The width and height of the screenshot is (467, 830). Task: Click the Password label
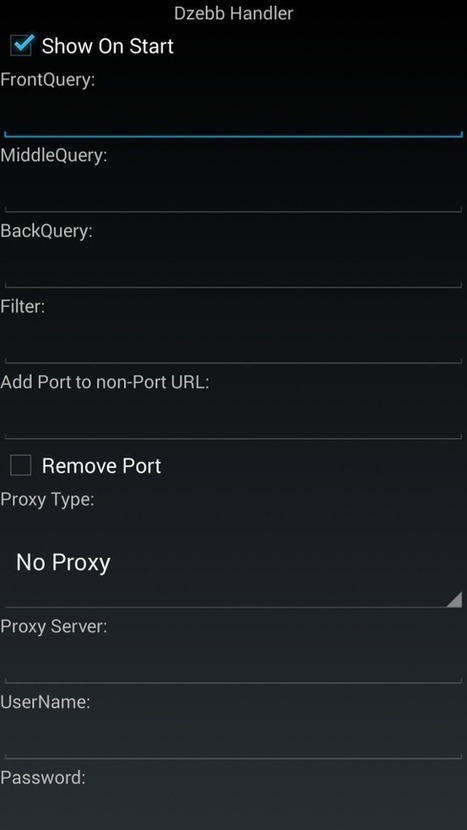click(43, 778)
